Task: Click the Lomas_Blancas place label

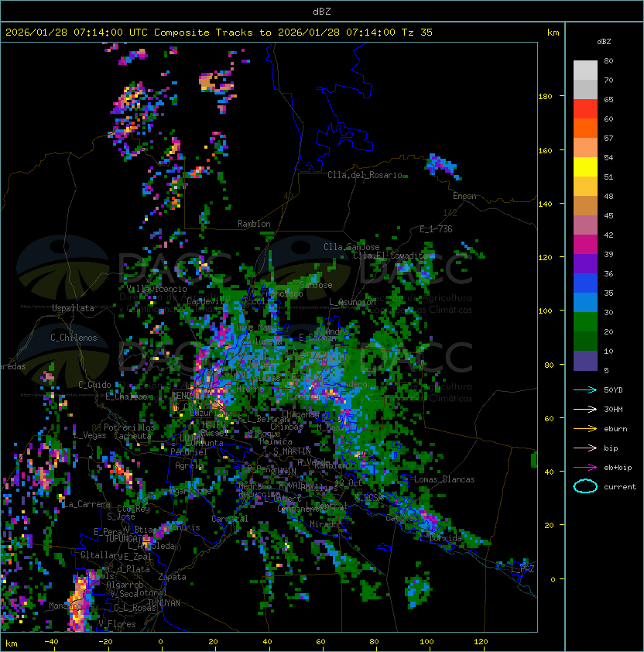Action: [444, 479]
